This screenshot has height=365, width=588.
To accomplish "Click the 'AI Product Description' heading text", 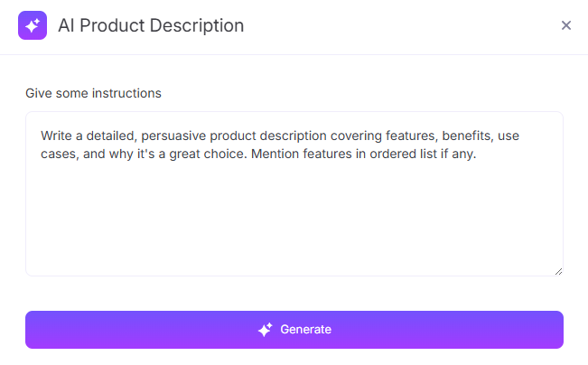I will coord(151,25).
